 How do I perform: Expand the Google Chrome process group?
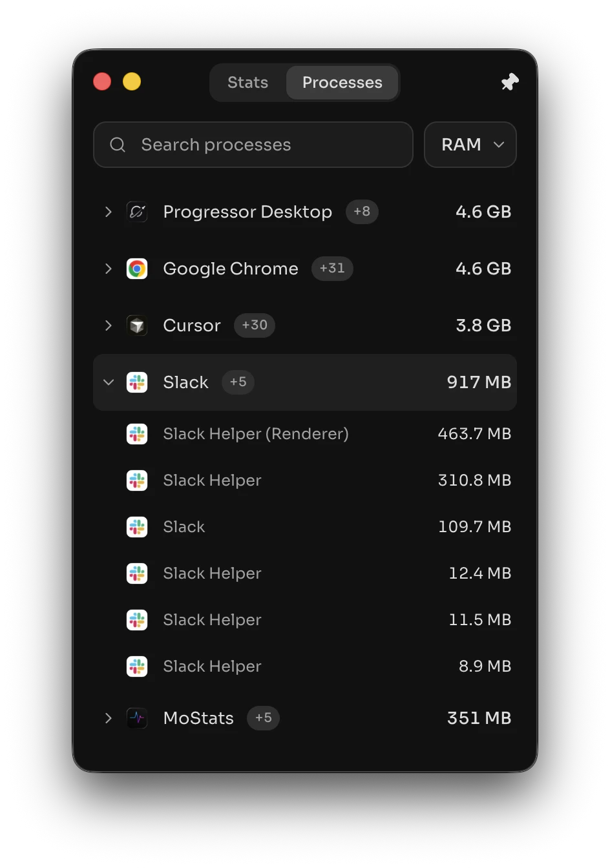[109, 269]
